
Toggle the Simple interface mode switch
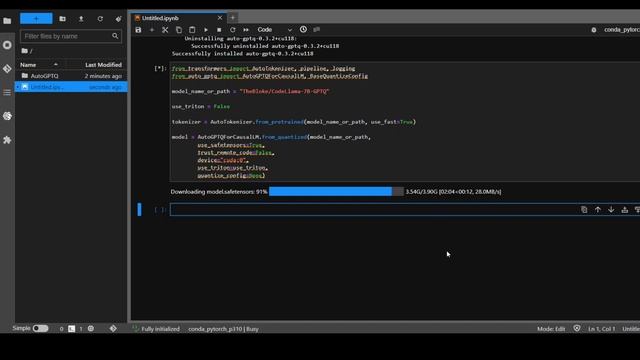tap(40, 329)
